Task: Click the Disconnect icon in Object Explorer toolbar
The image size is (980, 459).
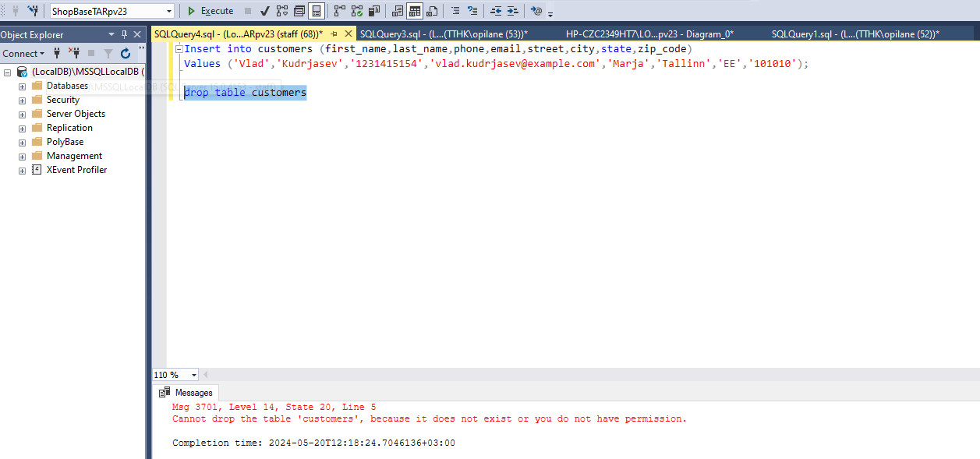Action: pyautogui.click(x=75, y=54)
